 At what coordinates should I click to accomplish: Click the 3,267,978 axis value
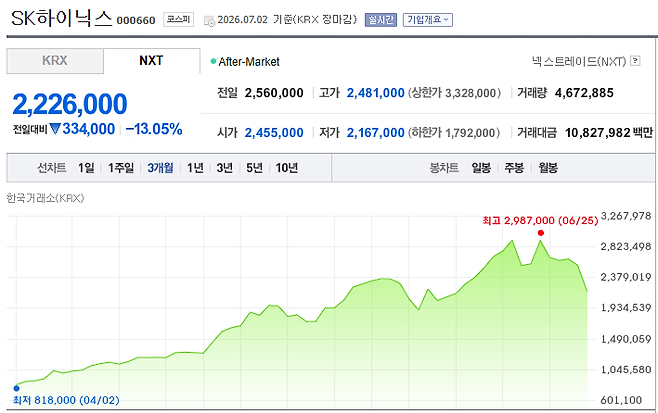[626, 216]
